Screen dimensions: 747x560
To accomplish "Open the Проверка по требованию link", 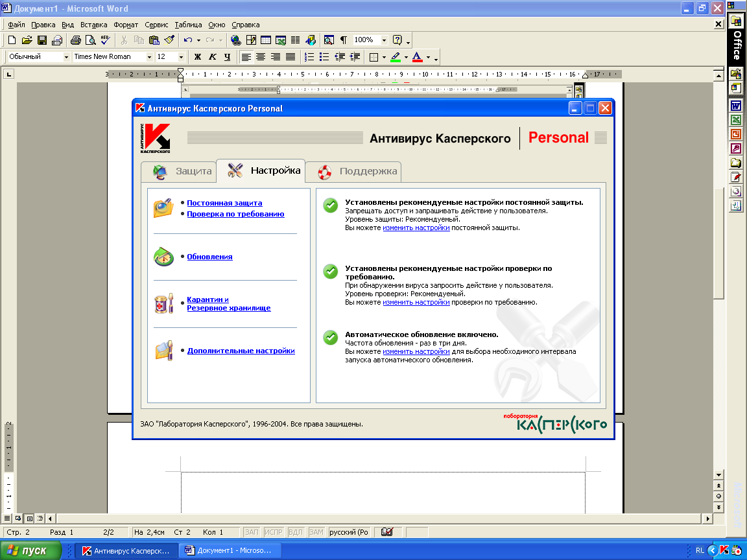I will (x=235, y=214).
